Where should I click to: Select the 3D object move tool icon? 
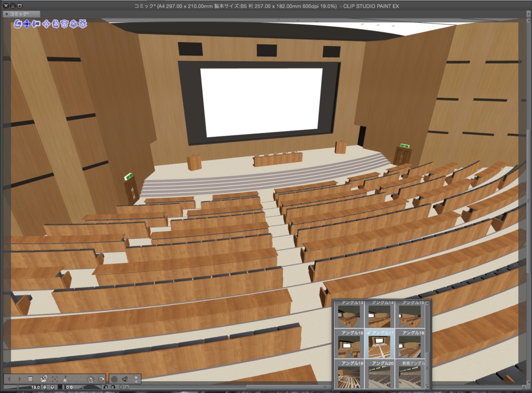(x=47, y=24)
